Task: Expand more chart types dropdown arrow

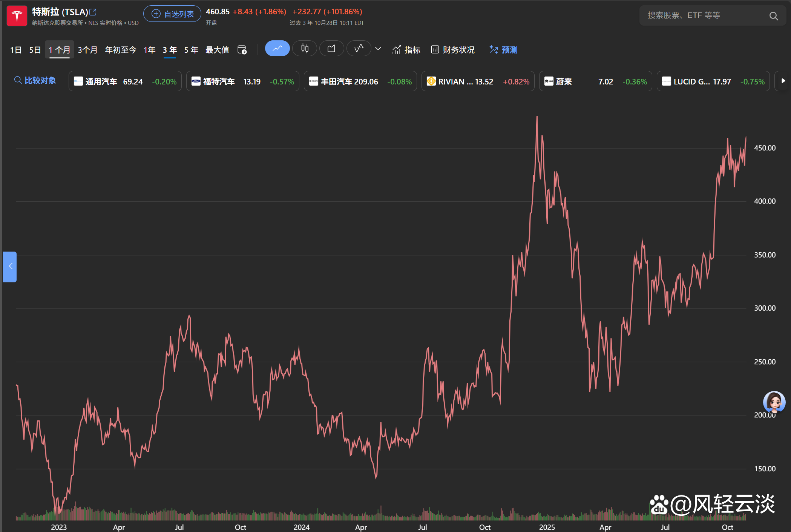Action: [378, 49]
